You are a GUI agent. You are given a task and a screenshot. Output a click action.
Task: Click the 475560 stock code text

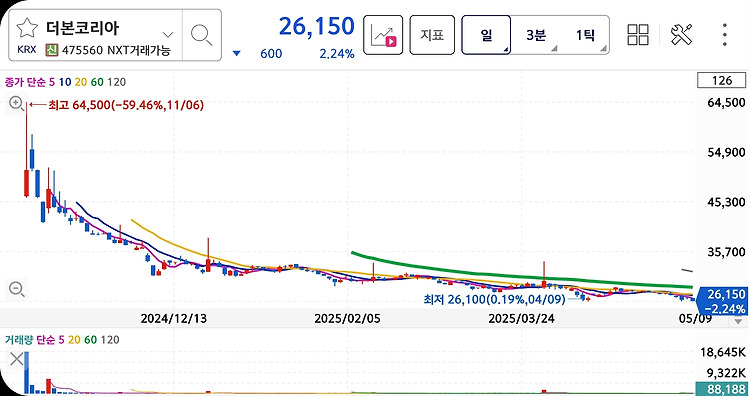coord(82,50)
